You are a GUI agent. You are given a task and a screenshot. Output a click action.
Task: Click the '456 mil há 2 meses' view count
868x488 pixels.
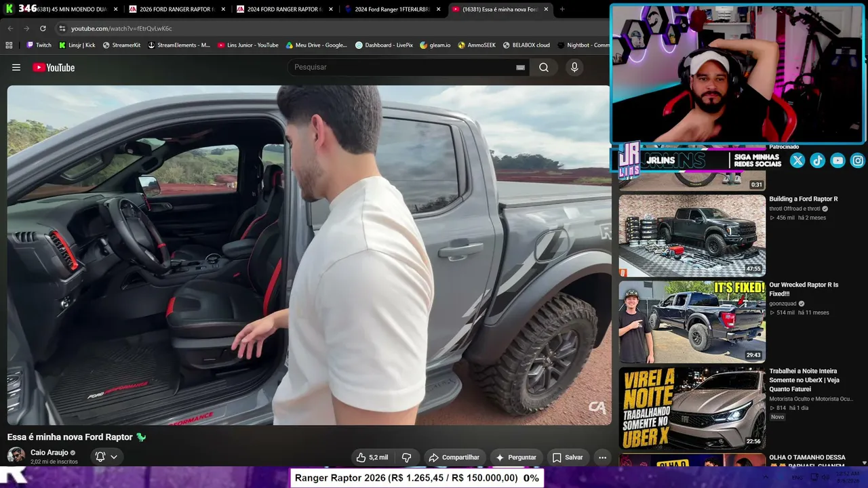coord(802,218)
